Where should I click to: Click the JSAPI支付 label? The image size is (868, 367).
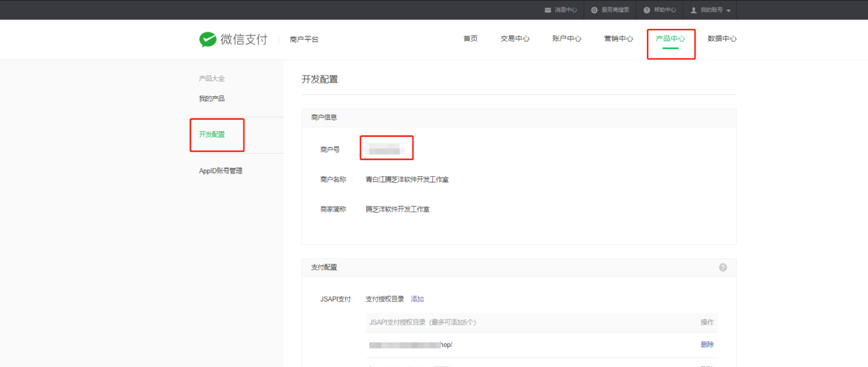tap(335, 299)
